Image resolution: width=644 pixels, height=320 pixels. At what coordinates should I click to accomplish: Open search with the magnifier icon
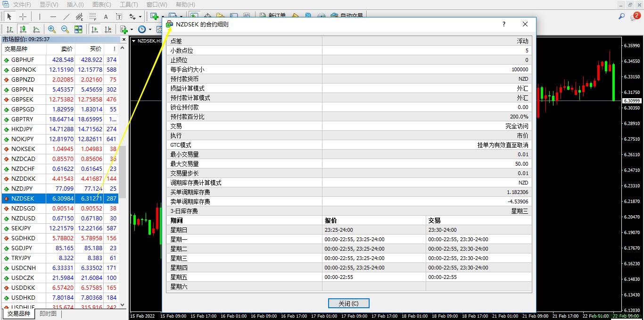(x=622, y=17)
